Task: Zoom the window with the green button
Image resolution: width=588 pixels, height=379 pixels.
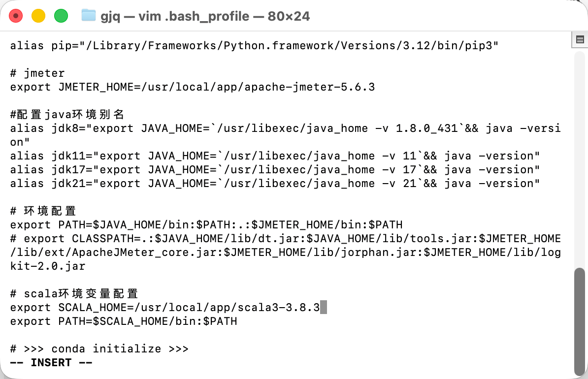Action: [61, 16]
